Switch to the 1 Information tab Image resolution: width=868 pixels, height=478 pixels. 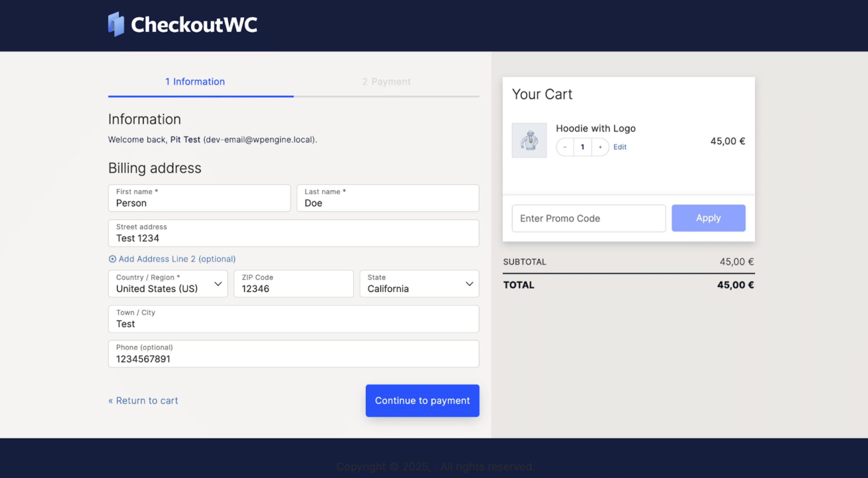coord(195,82)
